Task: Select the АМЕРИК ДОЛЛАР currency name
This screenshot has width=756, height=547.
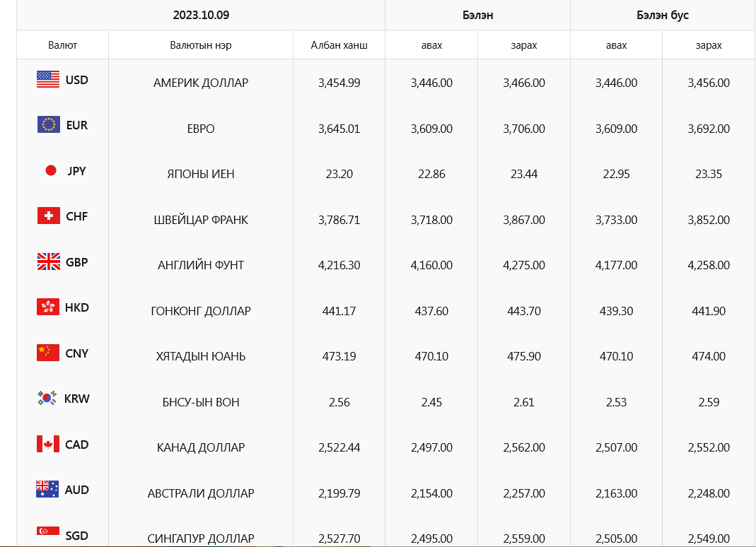Action: click(201, 83)
